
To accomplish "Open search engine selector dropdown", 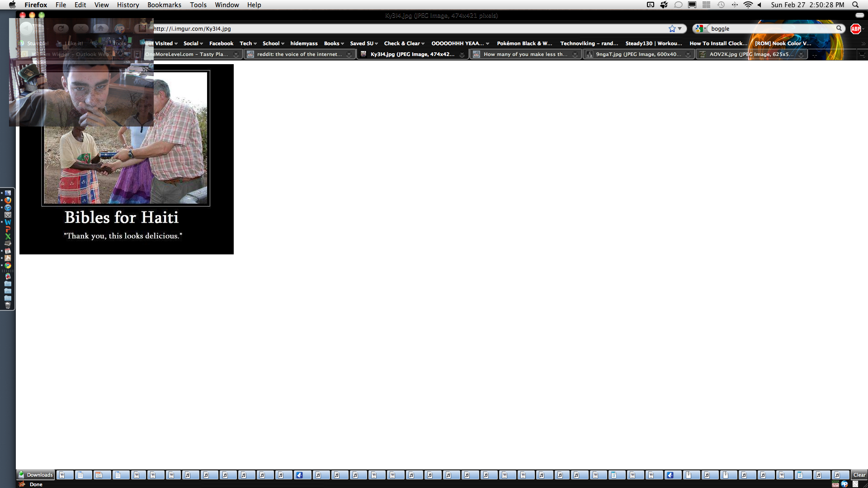I will tap(701, 28).
